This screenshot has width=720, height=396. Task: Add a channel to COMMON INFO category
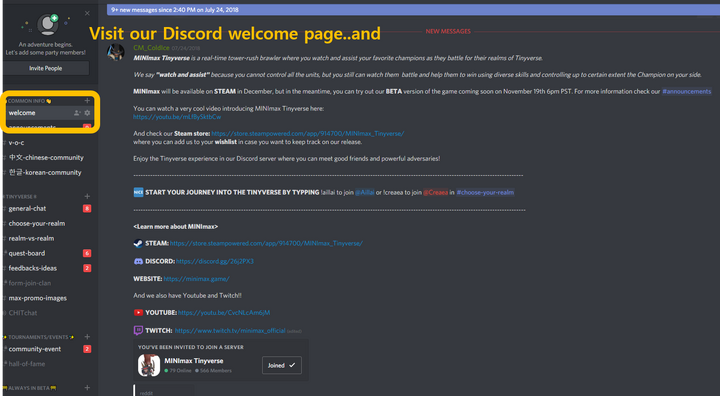[x=87, y=101]
